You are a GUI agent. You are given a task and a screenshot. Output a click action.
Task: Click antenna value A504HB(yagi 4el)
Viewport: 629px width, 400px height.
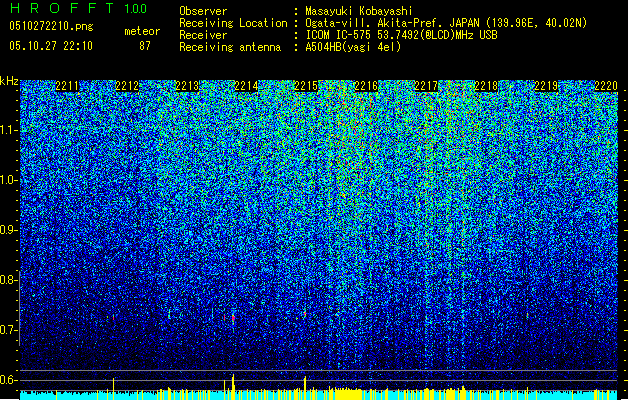(x=353, y=47)
